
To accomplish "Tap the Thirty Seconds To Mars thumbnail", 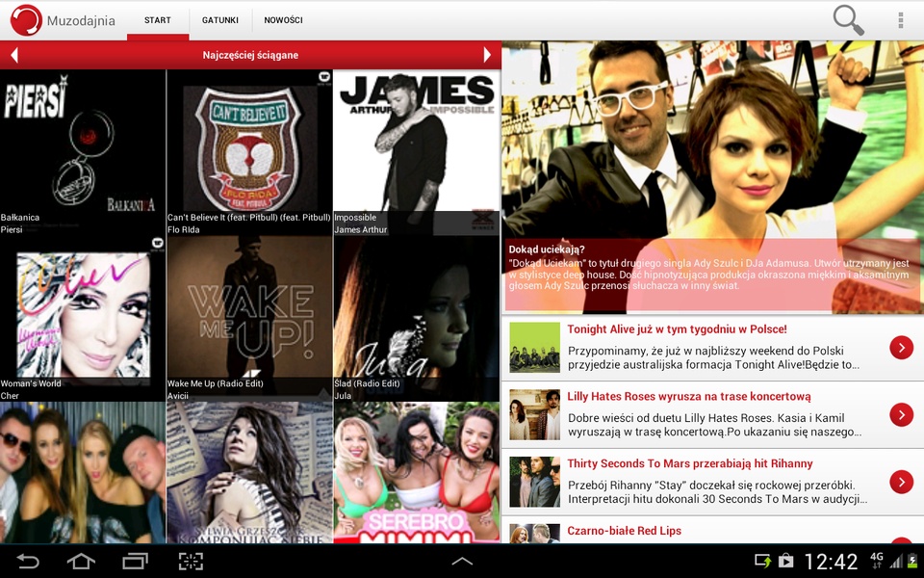I will (534, 482).
